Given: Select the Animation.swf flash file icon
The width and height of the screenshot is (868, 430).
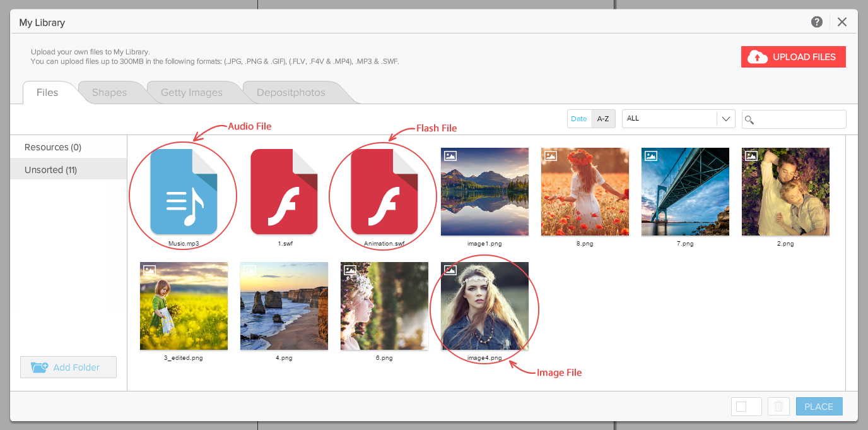Looking at the screenshot, I should [384, 191].
